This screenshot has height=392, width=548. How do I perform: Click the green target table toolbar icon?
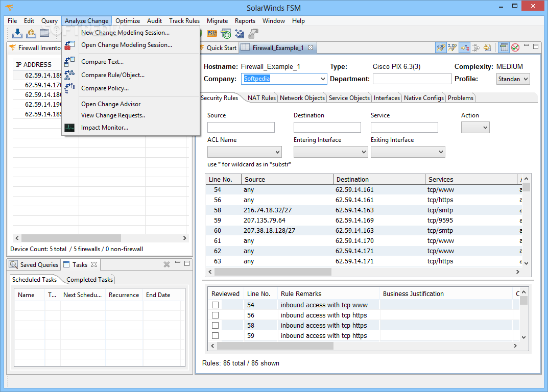pyautogui.click(x=226, y=34)
